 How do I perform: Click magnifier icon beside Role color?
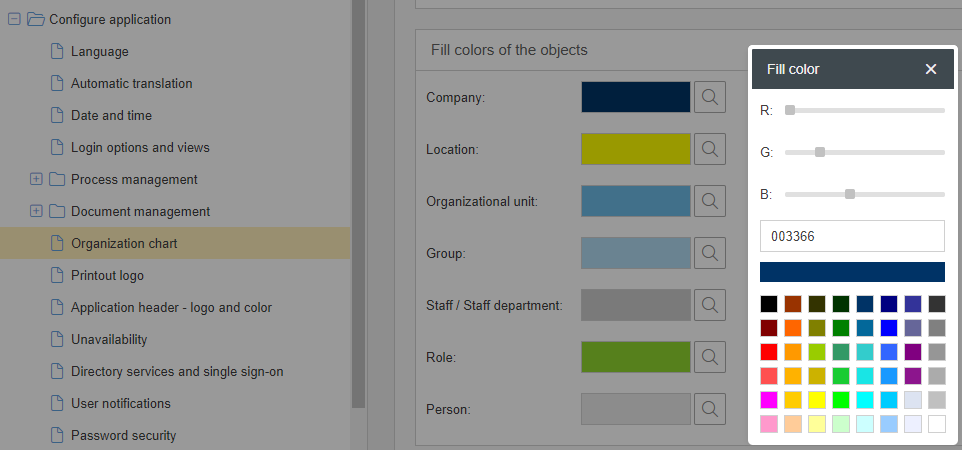click(x=709, y=357)
